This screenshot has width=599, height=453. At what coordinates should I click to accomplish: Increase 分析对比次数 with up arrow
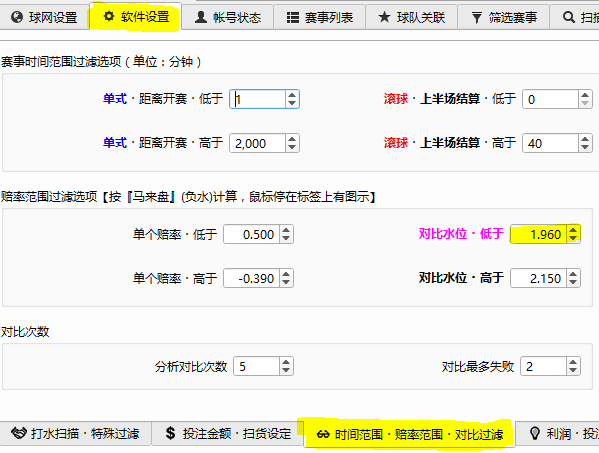286,362
